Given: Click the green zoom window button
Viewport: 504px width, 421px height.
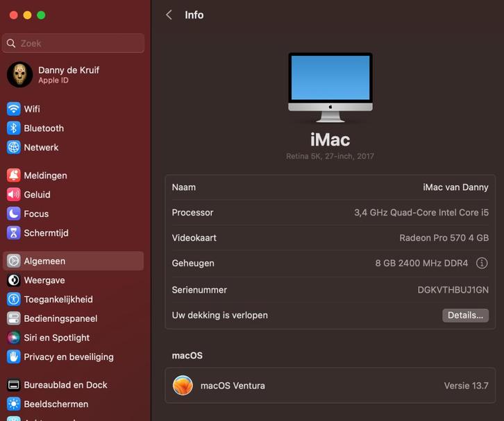Looking at the screenshot, I should [41, 15].
